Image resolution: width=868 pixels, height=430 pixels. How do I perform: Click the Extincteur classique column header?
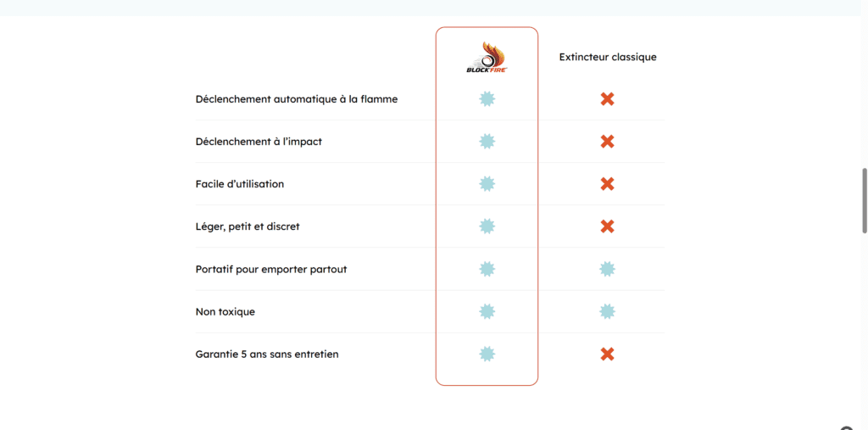pos(608,57)
